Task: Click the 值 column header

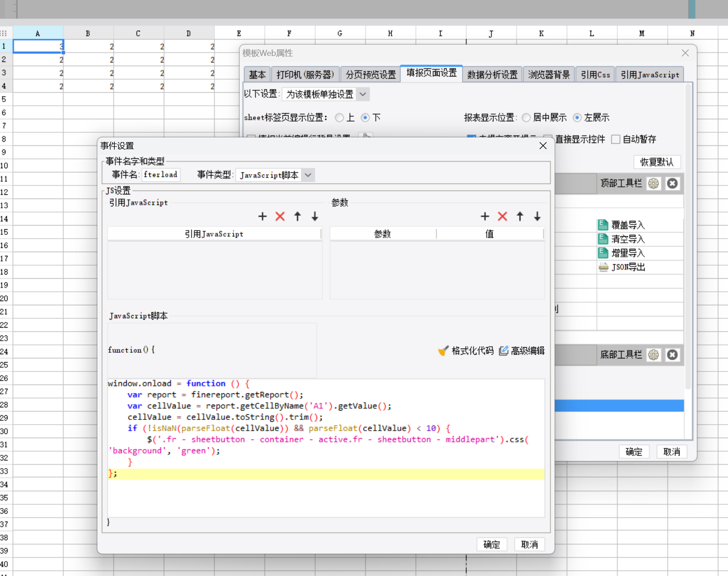Action: click(x=490, y=234)
